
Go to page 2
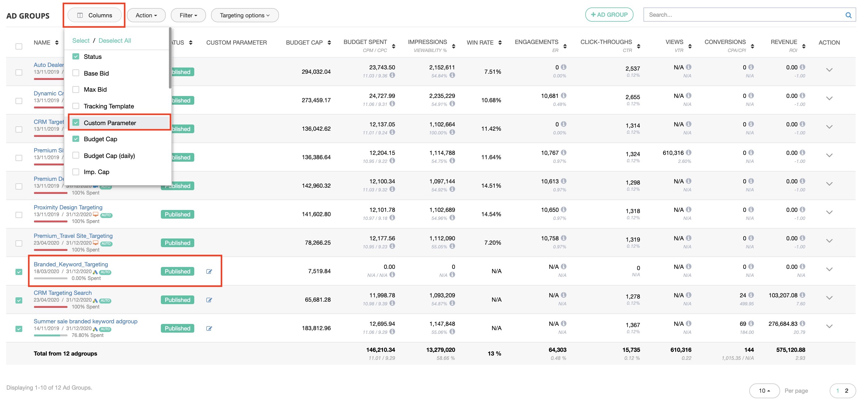coord(846,391)
